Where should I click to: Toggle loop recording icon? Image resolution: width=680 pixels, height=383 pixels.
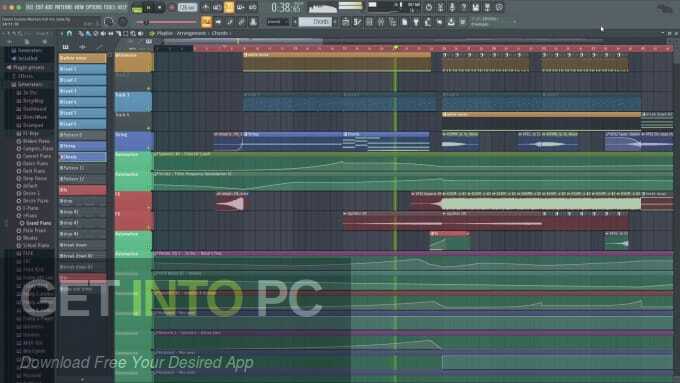252,7
